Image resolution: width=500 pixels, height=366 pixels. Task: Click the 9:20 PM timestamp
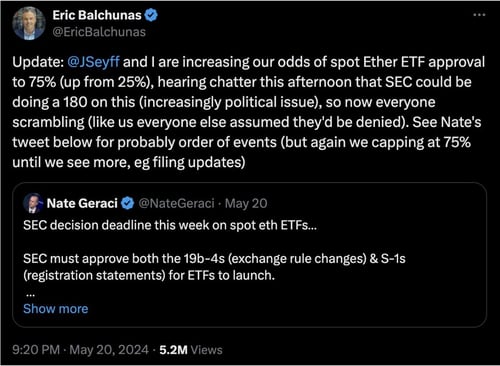point(36,350)
